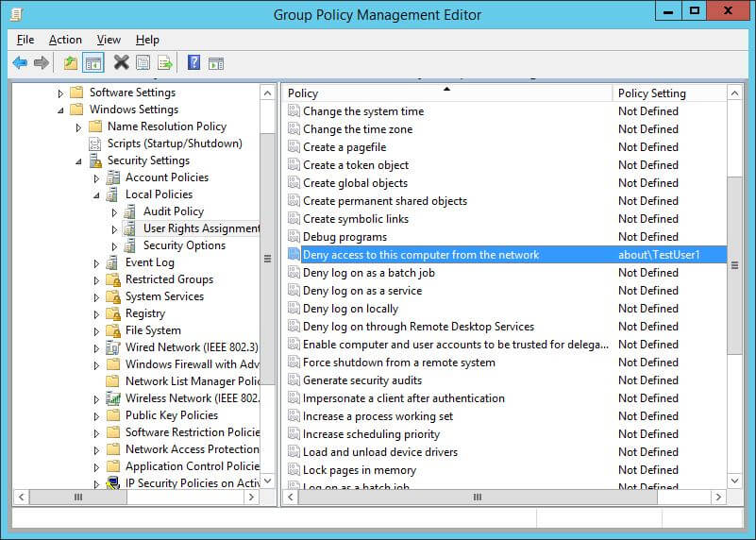Open the Action menu
The image size is (756, 540).
click(65, 40)
